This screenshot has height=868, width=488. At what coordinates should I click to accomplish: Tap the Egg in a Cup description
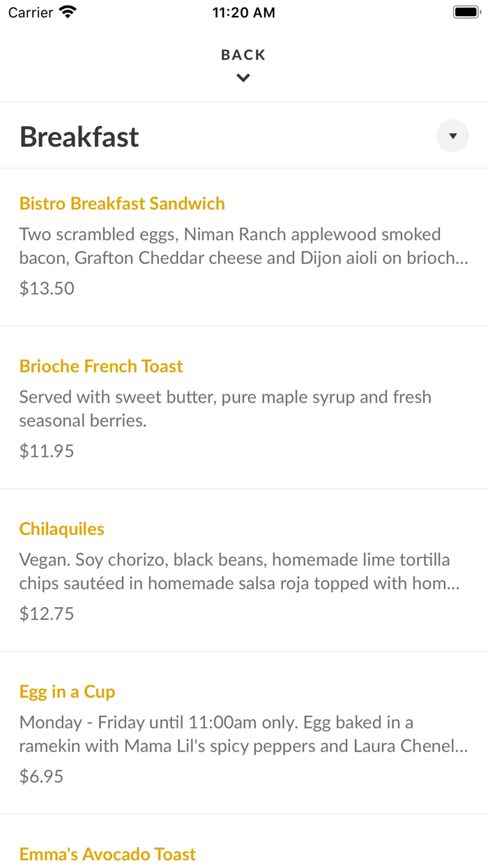tap(243, 734)
